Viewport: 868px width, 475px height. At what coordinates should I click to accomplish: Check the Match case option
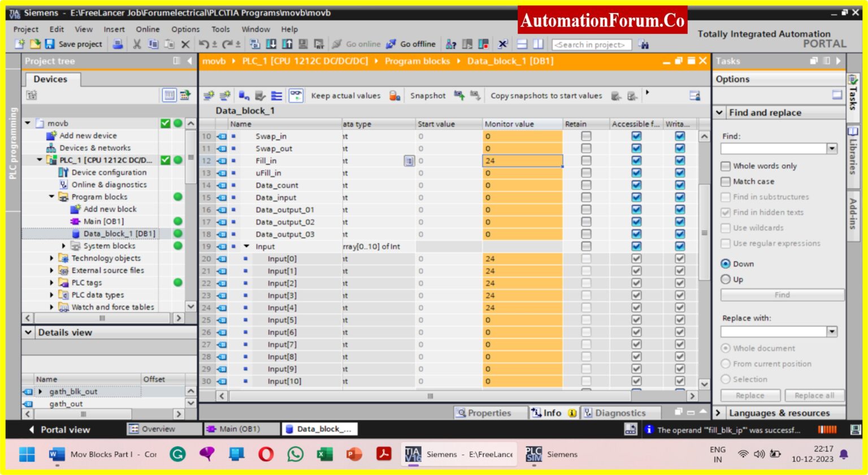[x=726, y=181]
